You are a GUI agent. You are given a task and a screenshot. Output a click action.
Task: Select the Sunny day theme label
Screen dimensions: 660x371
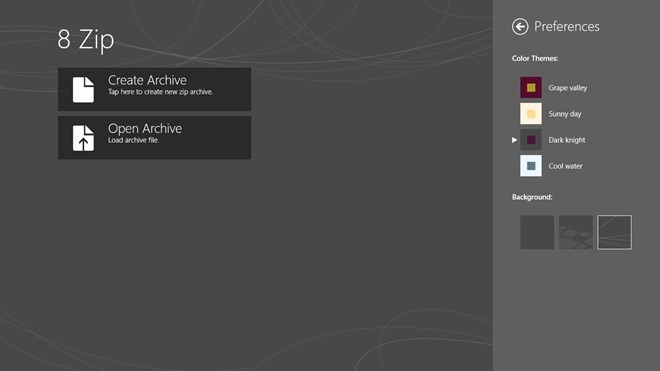click(x=565, y=114)
